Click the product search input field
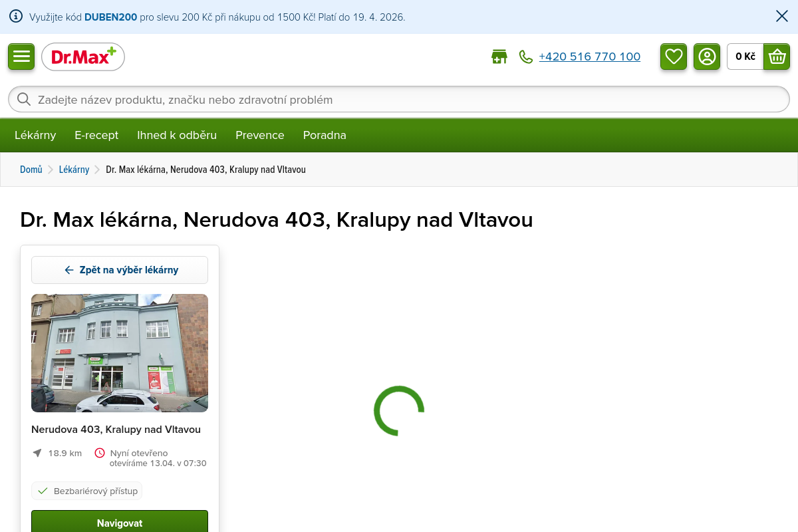The width and height of the screenshot is (798, 532). 399,100
